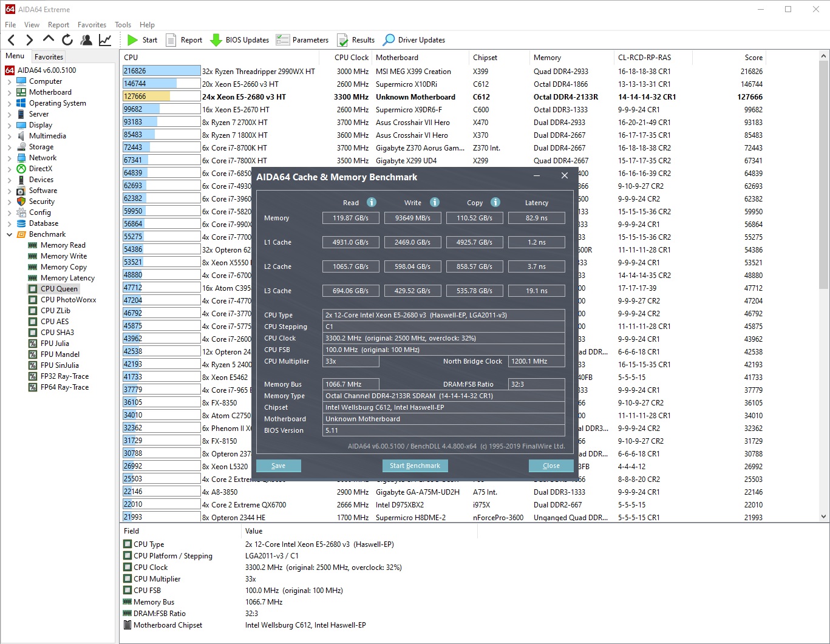This screenshot has width=830, height=644.
Task: Select the 32x Ryzen Threadripper 2990WX row
Action: pos(443,72)
